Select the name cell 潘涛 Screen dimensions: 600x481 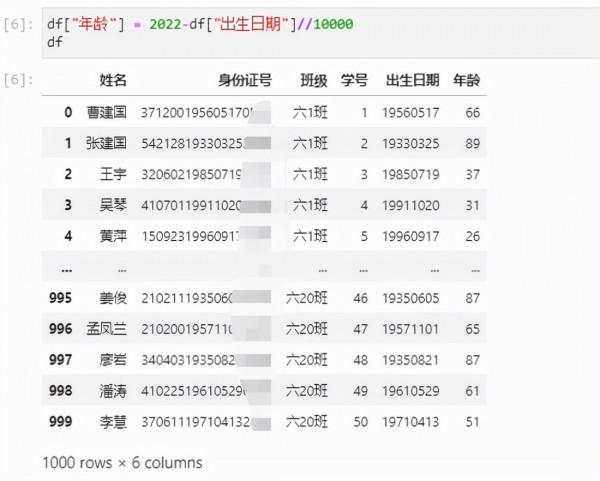tap(113, 391)
